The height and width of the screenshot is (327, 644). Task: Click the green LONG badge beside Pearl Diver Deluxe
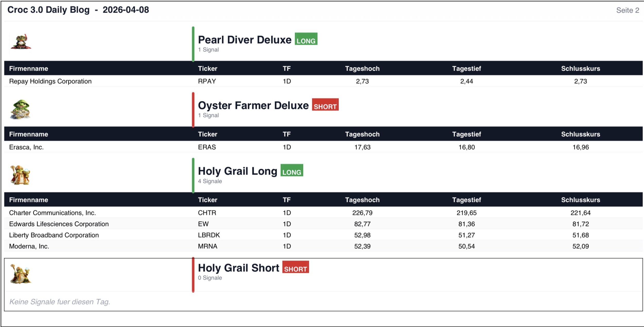point(306,39)
